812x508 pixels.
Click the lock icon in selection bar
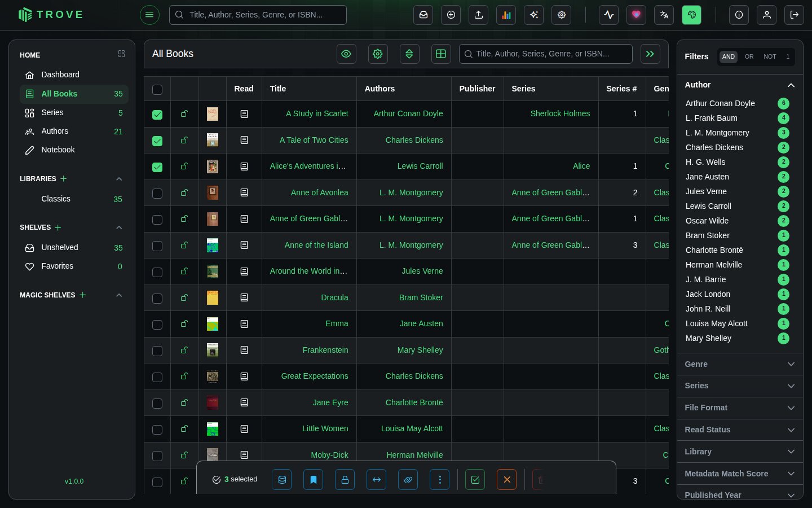pos(345,480)
